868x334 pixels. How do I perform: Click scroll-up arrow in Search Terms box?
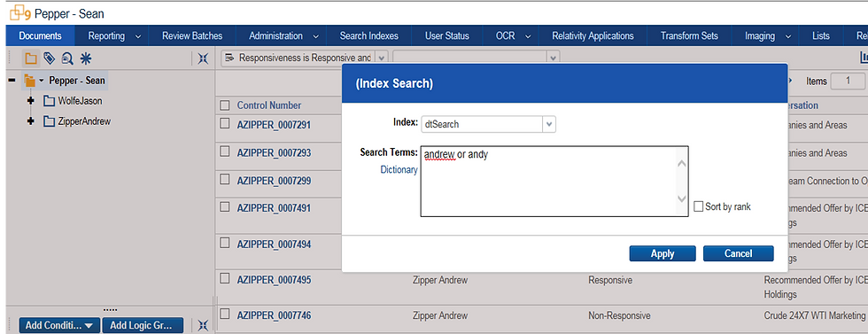(x=682, y=164)
